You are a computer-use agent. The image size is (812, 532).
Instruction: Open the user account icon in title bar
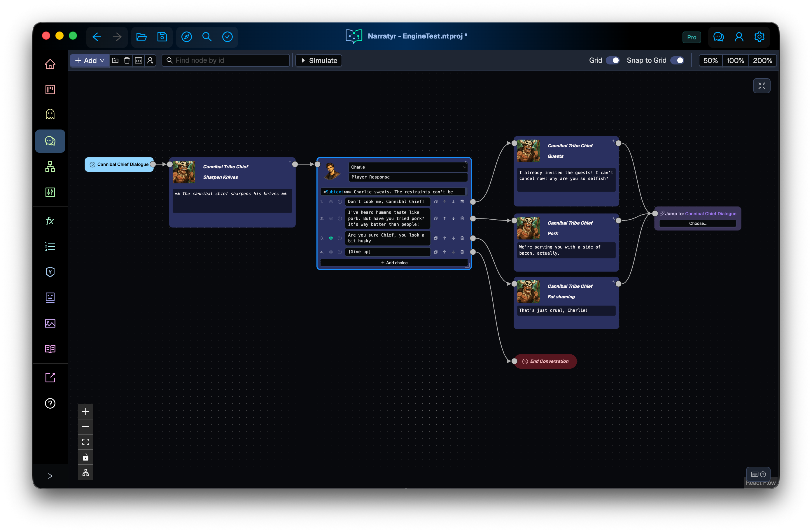(x=739, y=37)
